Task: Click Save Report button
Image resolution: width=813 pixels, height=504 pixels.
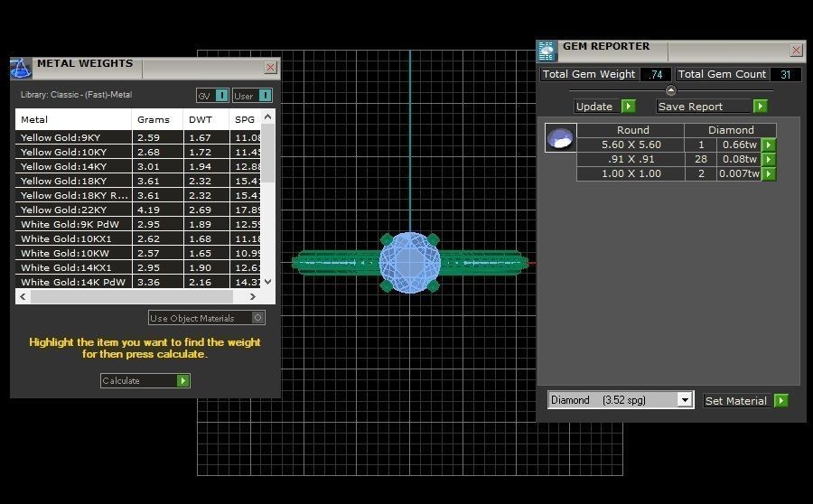Action: coord(712,107)
